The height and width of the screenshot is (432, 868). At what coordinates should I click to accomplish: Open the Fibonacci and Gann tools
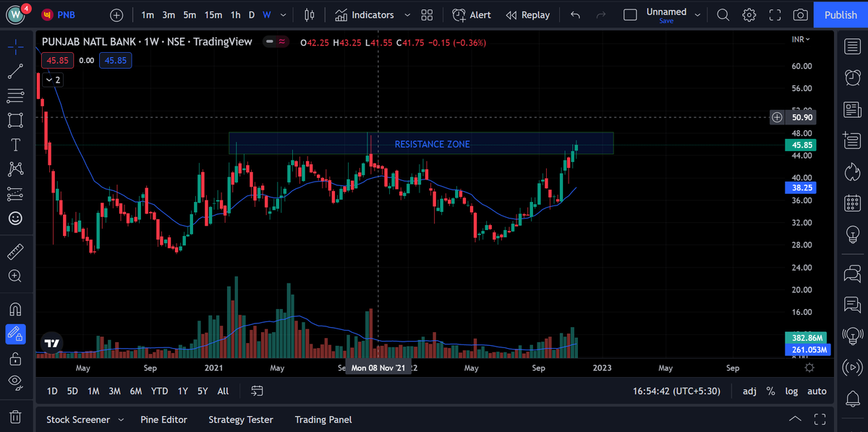(15, 96)
